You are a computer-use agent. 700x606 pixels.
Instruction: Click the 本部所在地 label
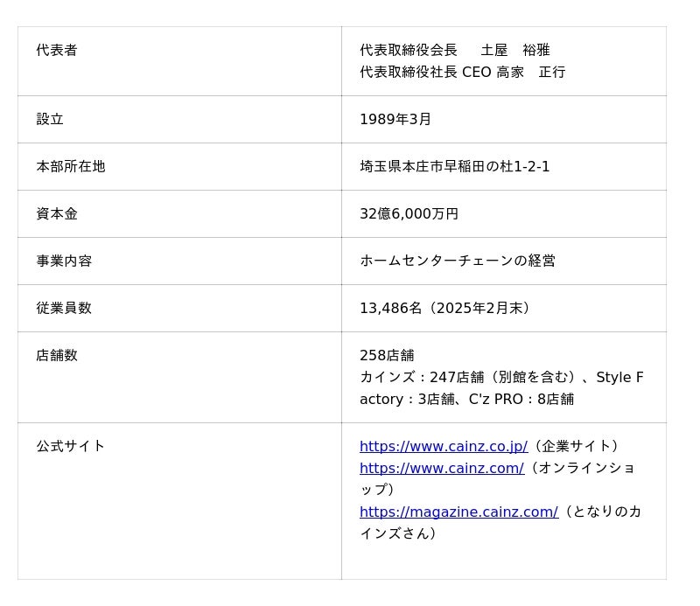point(71,166)
